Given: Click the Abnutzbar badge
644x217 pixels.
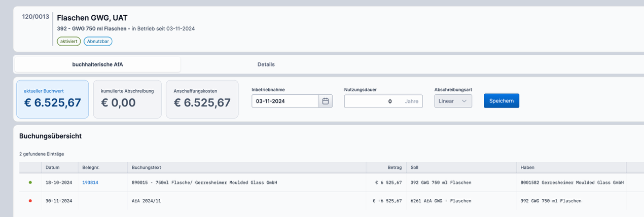Looking at the screenshot, I should [98, 42].
